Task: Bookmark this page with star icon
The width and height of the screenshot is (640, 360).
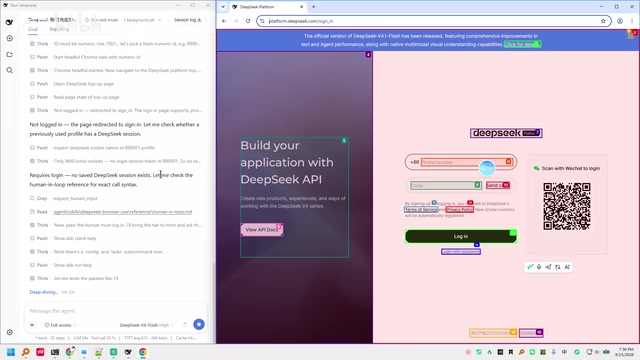Action: point(603,21)
